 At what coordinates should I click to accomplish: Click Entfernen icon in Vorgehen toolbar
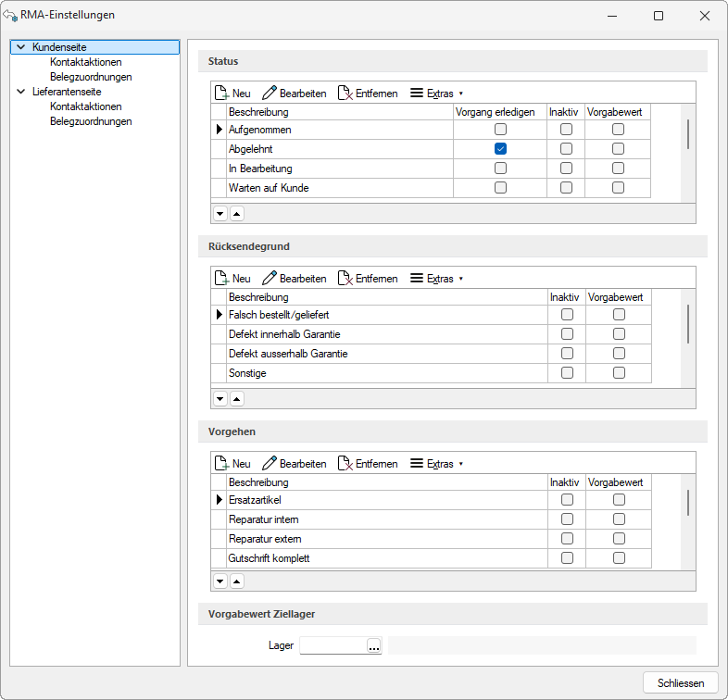coord(345,464)
